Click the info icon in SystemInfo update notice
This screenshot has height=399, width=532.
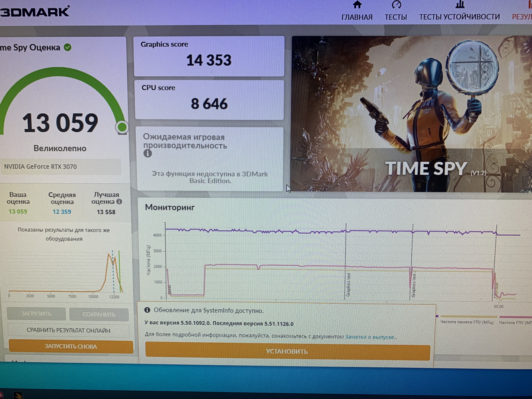click(x=147, y=310)
